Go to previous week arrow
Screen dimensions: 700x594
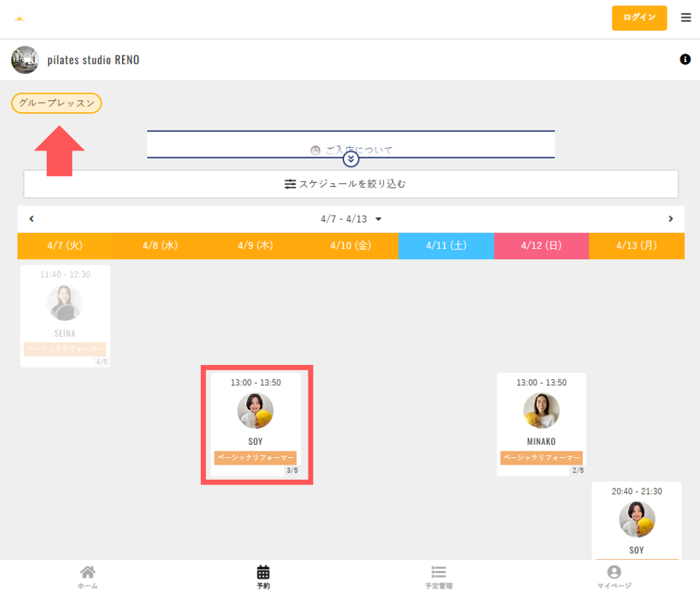coord(31,219)
